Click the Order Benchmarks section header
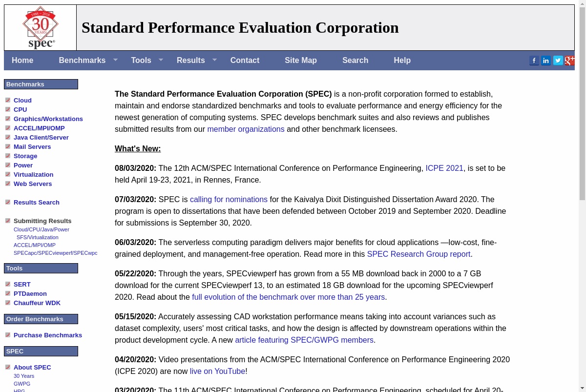Image resolution: width=586 pixels, height=392 pixels. tap(41, 319)
